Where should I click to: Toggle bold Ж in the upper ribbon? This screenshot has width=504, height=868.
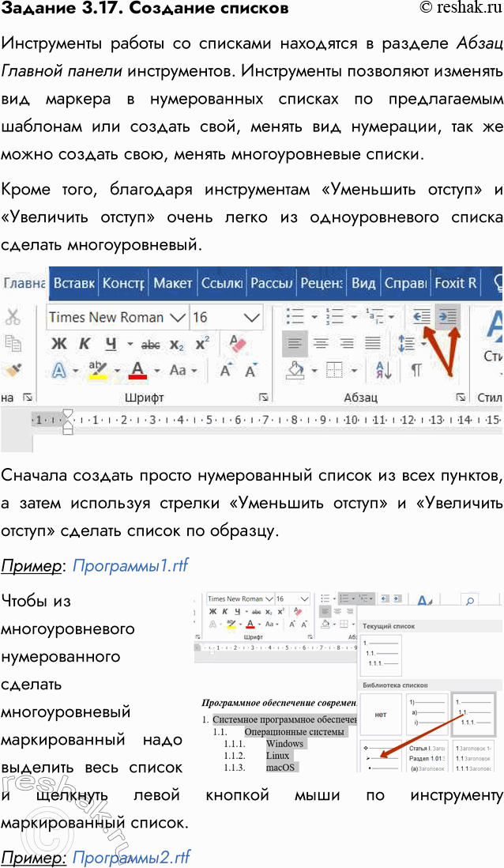tap(59, 344)
